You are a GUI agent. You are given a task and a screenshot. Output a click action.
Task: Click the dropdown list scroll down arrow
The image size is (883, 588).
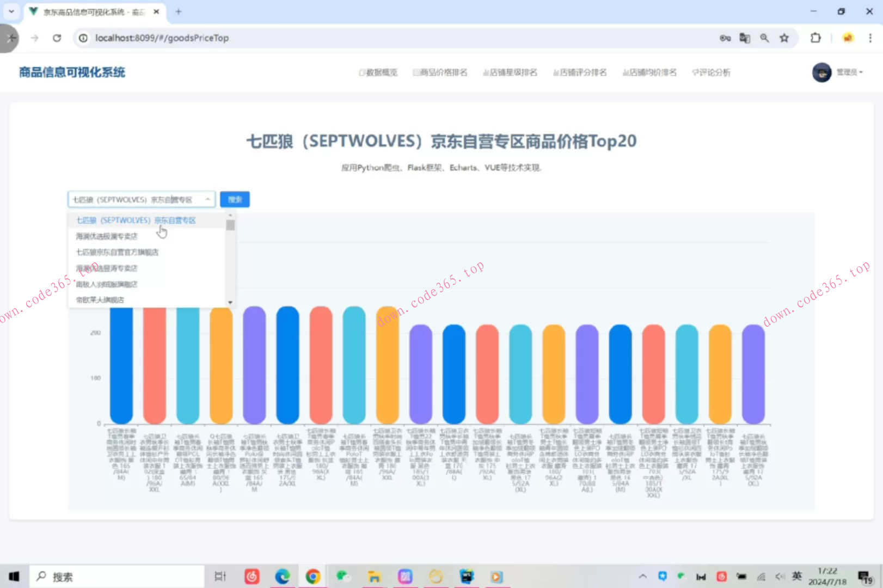coord(230,302)
